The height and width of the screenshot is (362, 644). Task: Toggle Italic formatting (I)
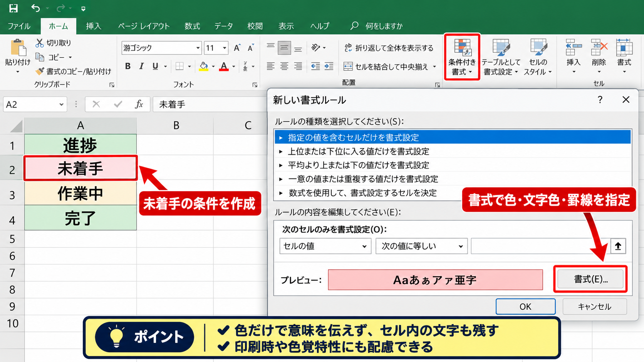pos(141,66)
